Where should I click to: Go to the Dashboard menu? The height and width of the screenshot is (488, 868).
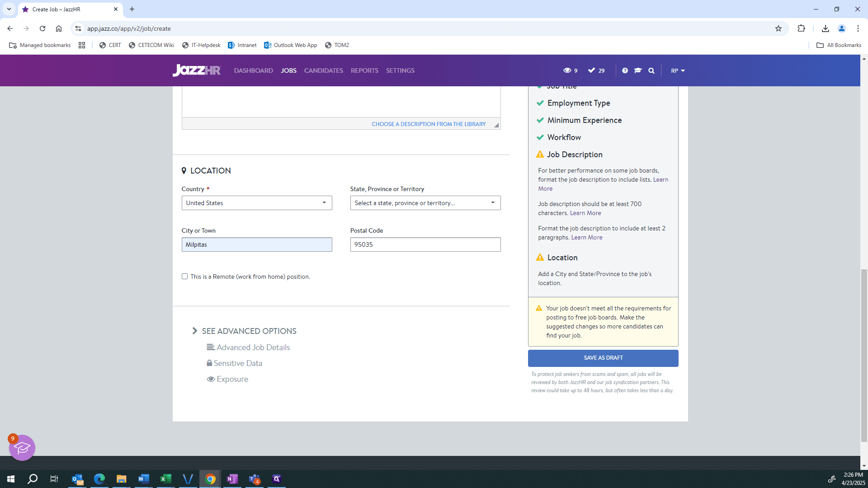(254, 70)
